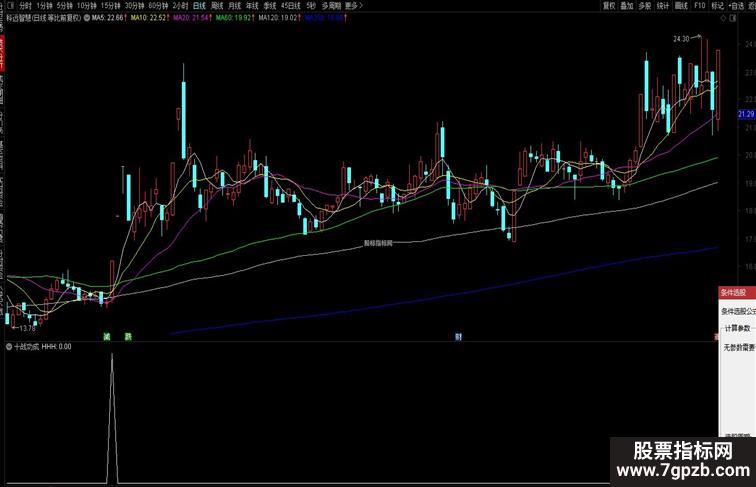This screenshot has height=487, width=756.
Task: Click the 十战功成 indicator name
Action: pyautogui.click(x=26, y=346)
